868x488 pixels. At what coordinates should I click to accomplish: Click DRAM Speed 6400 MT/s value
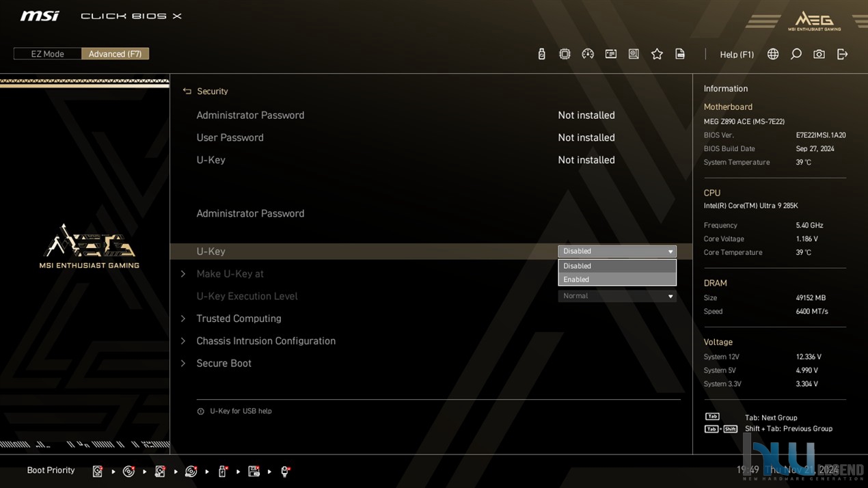tap(812, 312)
